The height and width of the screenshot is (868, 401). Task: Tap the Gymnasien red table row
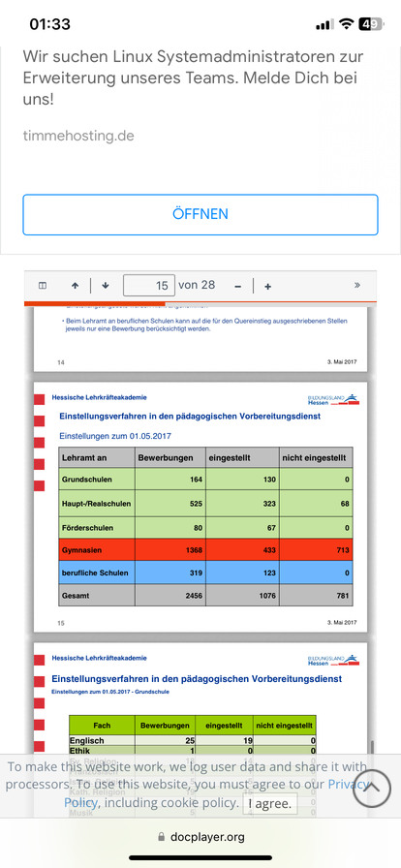[205, 550]
